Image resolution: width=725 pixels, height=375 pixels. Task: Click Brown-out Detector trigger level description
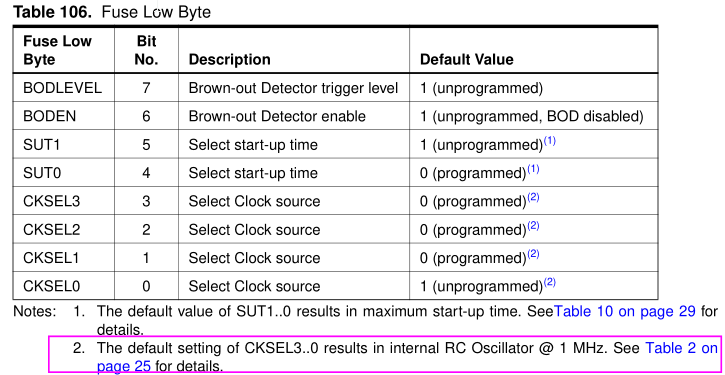pos(293,88)
